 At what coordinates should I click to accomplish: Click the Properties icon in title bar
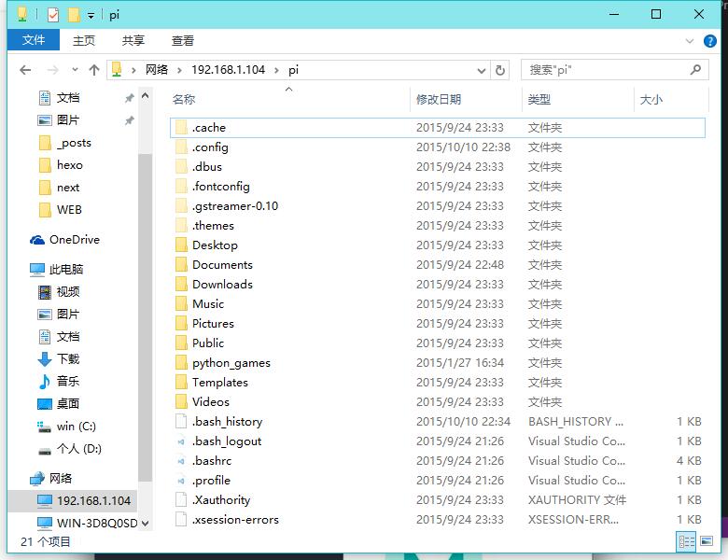point(53,15)
